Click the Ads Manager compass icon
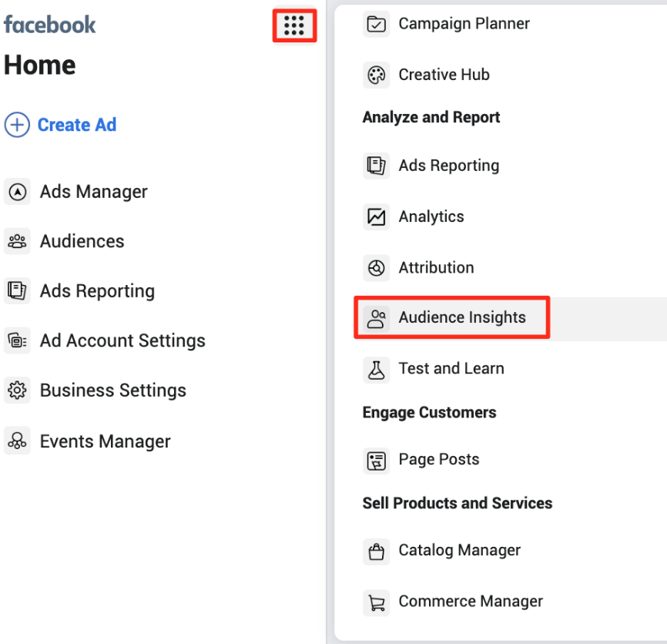Screen dimensions: 667x644 click(17, 191)
